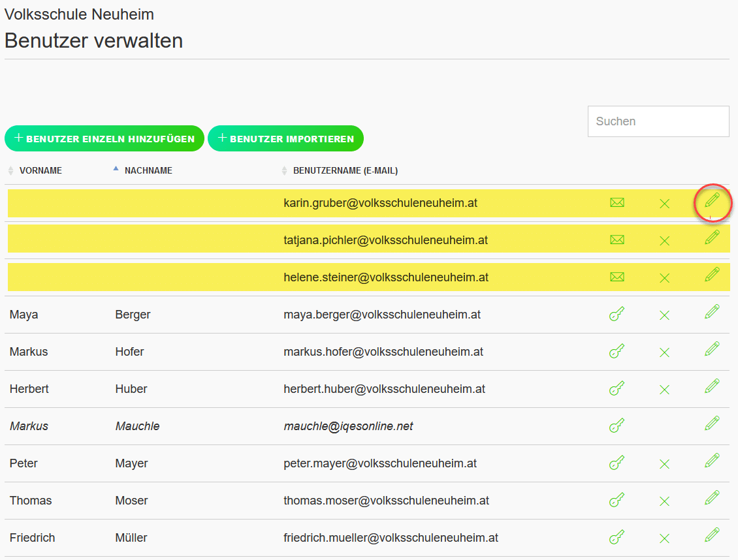Edit Markus Hofer's user entry
The height and width of the screenshot is (560, 738).
click(712, 351)
